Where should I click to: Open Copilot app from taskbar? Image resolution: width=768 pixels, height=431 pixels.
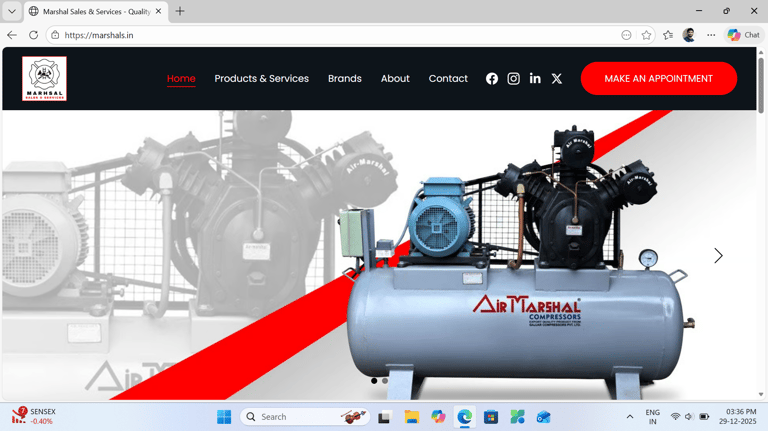pos(438,417)
